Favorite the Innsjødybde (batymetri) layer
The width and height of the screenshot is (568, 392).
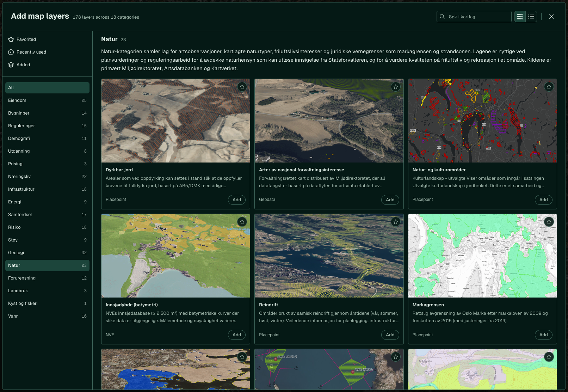(242, 222)
